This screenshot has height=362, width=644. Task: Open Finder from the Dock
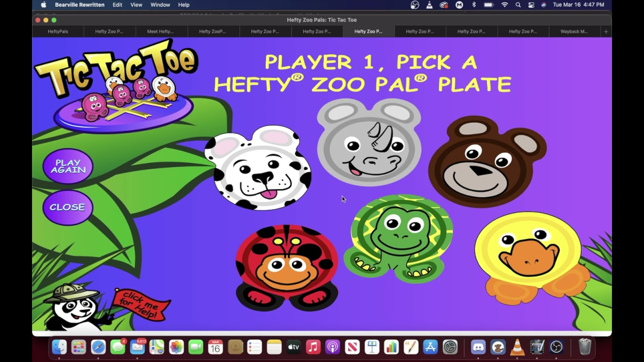coord(59,346)
